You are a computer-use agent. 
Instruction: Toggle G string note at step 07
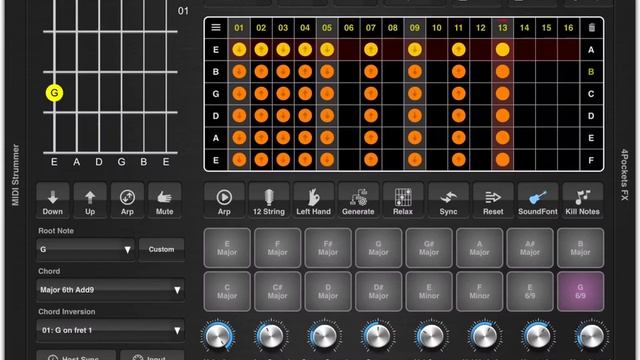(371, 94)
